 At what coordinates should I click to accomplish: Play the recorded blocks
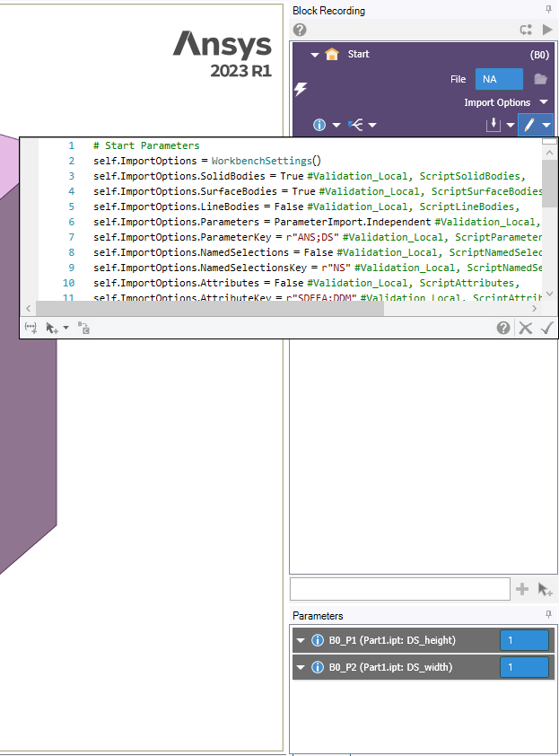tap(547, 30)
